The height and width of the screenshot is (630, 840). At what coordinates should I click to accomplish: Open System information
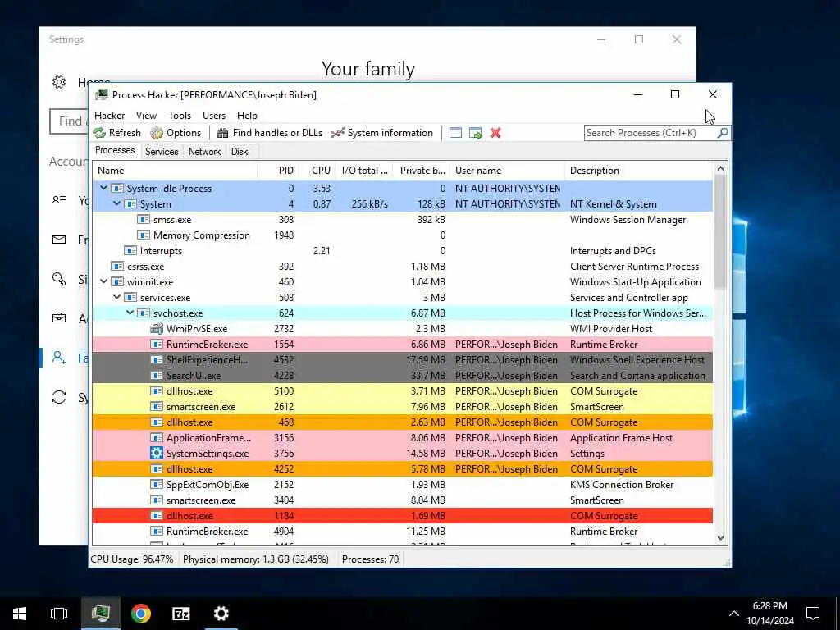382,133
